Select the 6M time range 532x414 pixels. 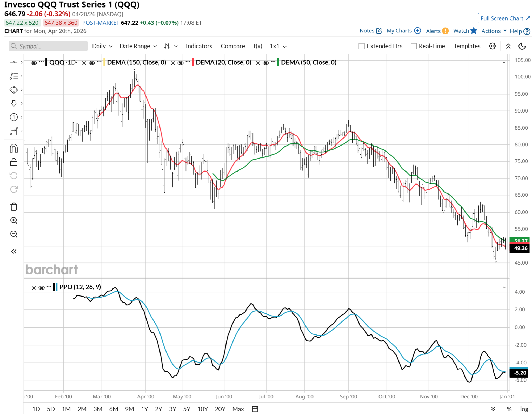click(x=114, y=409)
